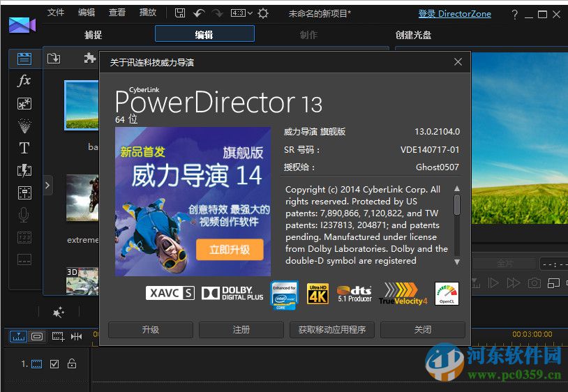Select the extreme sports clip thumbnail
The image size is (568, 392).
[x=82, y=197]
